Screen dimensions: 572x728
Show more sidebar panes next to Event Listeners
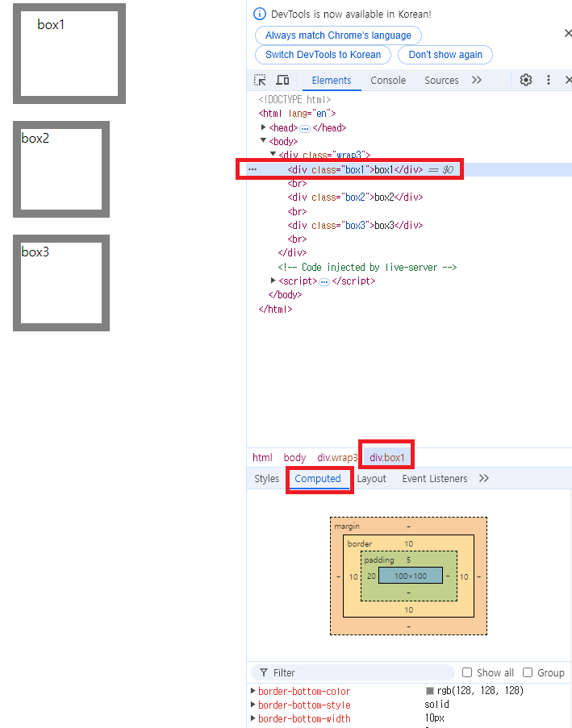pos(484,478)
